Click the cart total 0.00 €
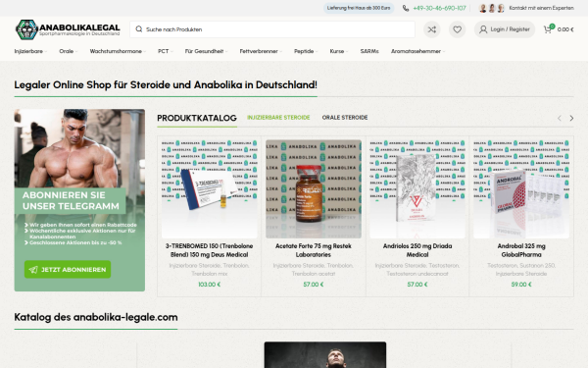The width and height of the screenshot is (588, 368). 565,29
